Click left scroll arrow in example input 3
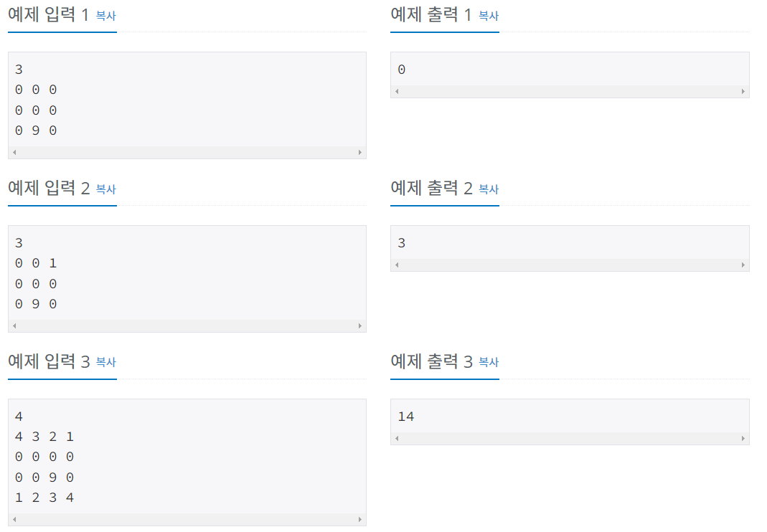Image resolution: width=767 pixels, height=532 pixels. tap(14, 519)
